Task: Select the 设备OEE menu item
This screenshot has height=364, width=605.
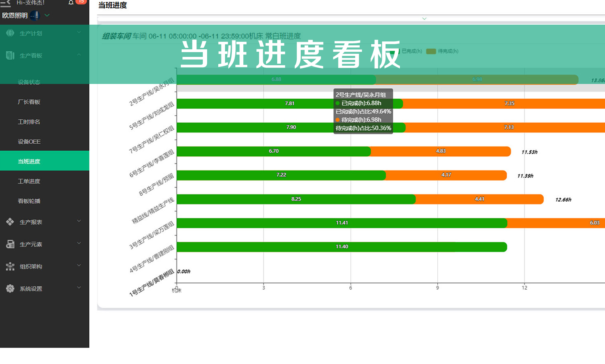Action: tap(29, 142)
